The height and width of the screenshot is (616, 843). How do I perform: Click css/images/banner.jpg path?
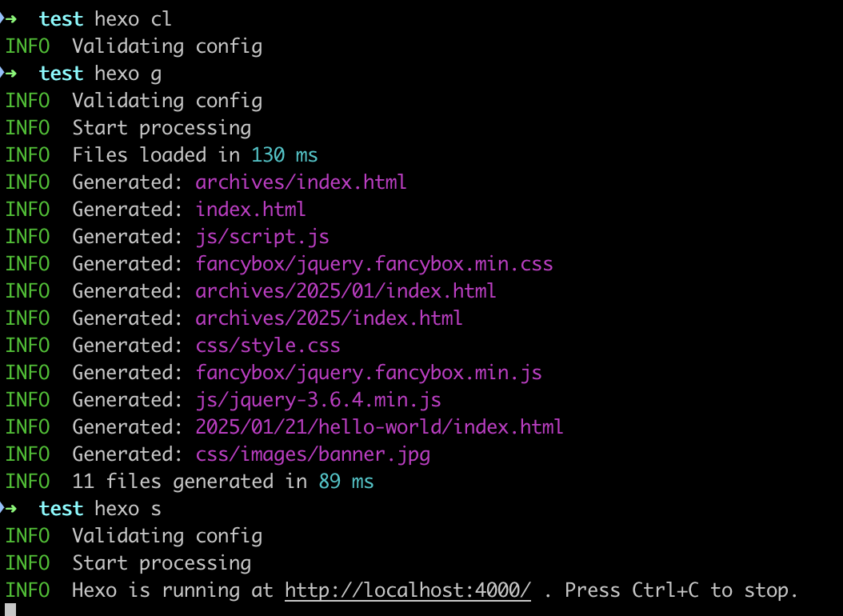313,454
